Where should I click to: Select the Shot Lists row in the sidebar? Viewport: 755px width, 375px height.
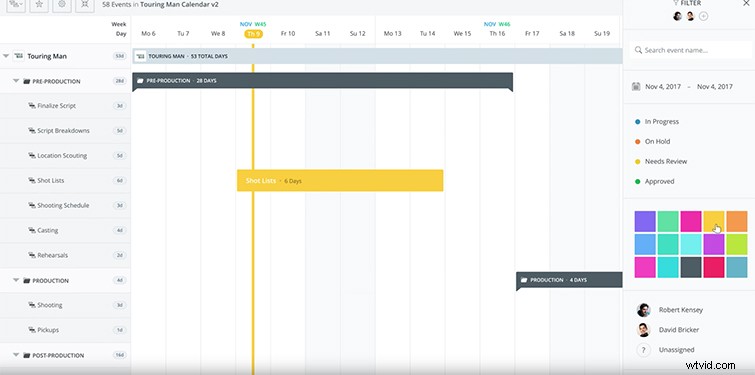[x=65, y=181]
